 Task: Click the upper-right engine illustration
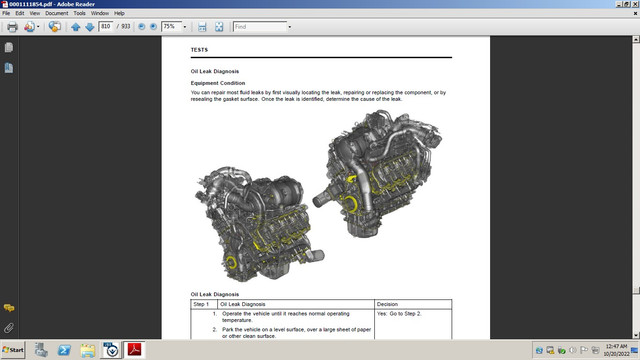point(378,173)
